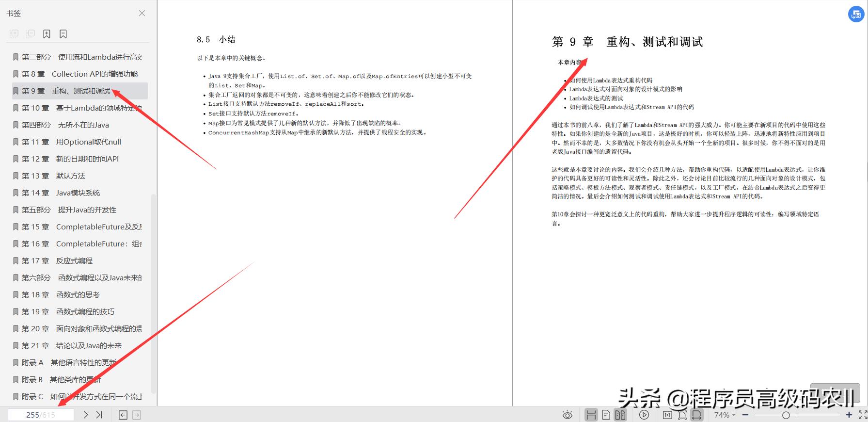868x422 pixels.
Task: Zoom in with plus button
Action: [849, 415]
